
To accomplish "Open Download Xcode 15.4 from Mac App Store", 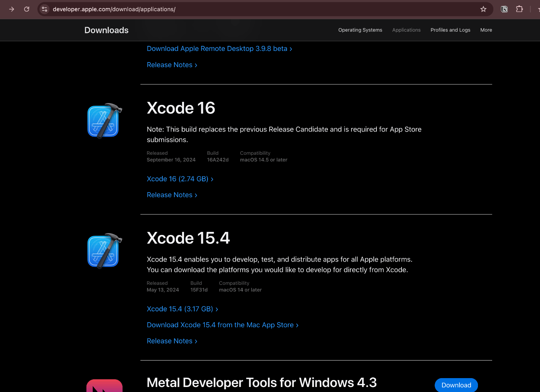I will click(x=223, y=325).
